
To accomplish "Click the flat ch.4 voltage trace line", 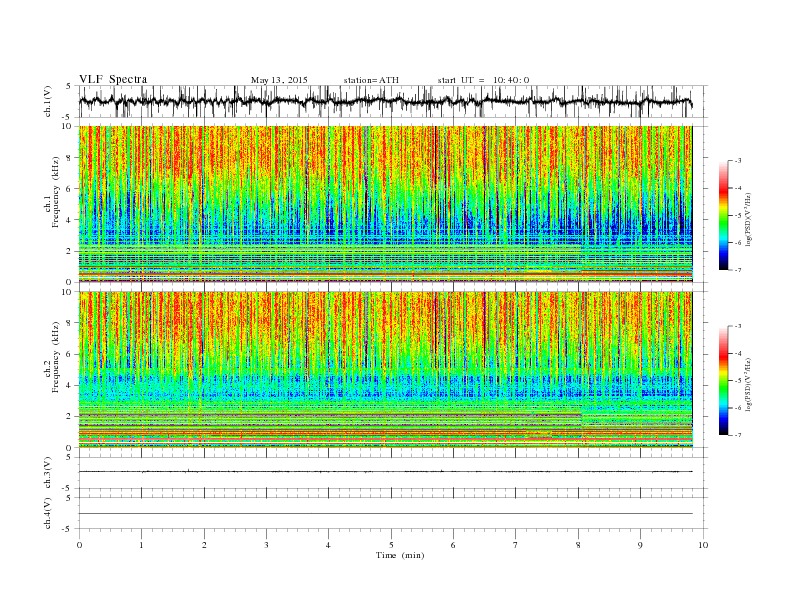I will coord(385,514).
